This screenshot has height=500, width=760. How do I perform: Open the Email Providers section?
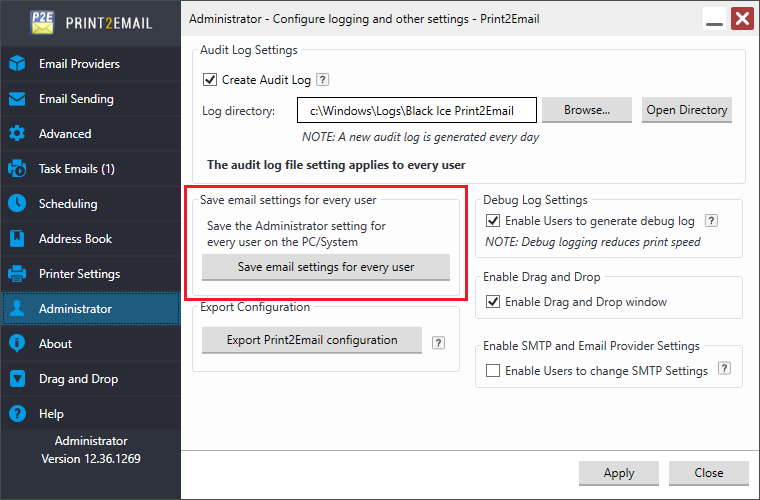(91, 63)
